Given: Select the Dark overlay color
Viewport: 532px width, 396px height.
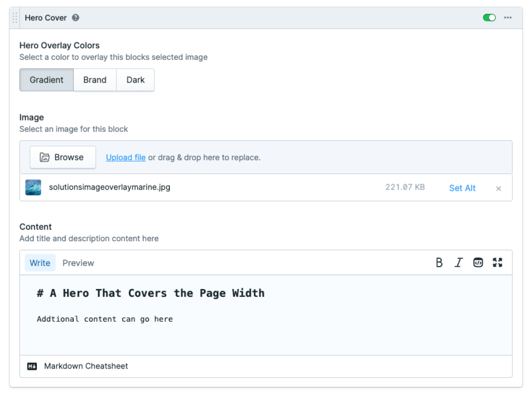Looking at the screenshot, I should pos(135,80).
